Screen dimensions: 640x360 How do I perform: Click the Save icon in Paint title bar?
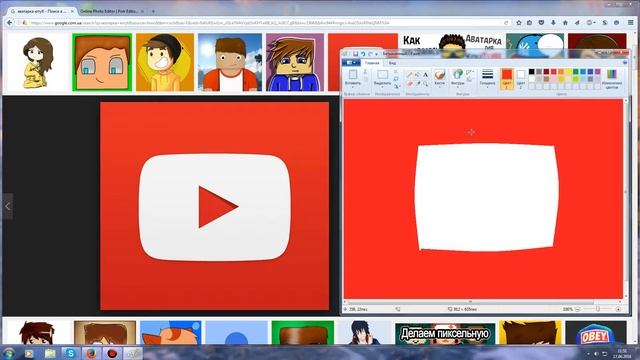(356, 54)
